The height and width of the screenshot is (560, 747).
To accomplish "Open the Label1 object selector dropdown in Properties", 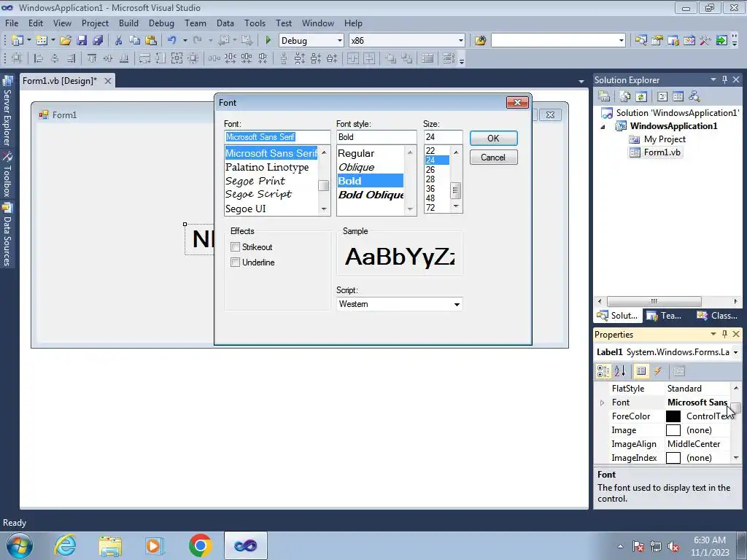I will coord(736,352).
